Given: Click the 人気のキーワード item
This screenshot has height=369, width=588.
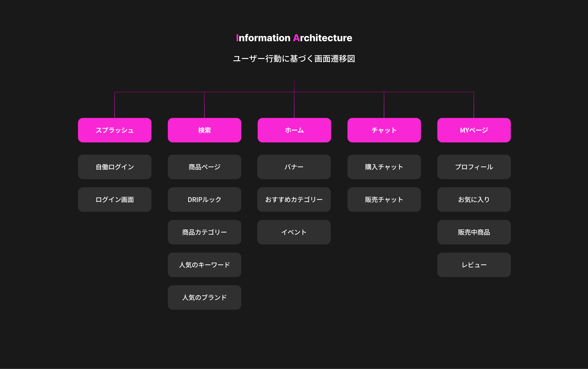Looking at the screenshot, I should click(204, 265).
